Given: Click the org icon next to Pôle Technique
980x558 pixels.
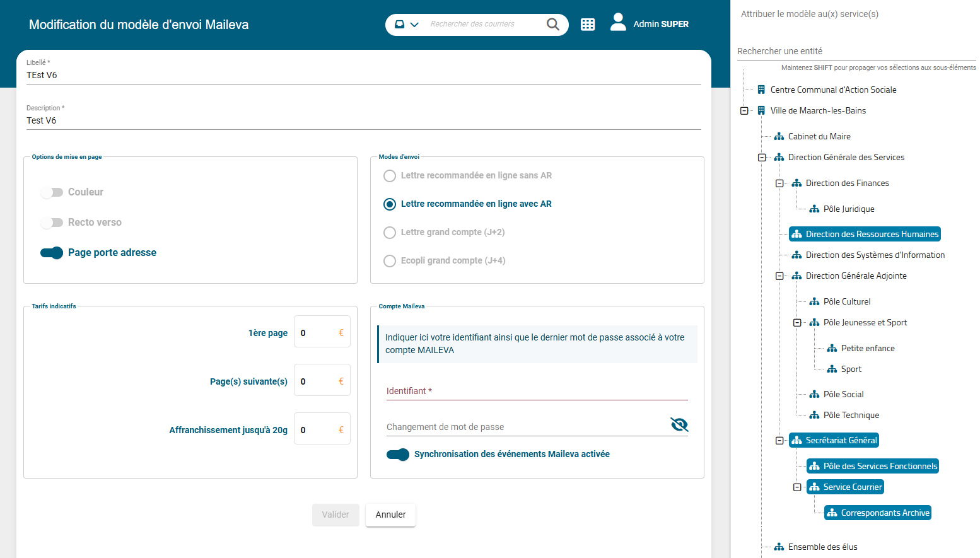Looking at the screenshot, I should 814,415.
